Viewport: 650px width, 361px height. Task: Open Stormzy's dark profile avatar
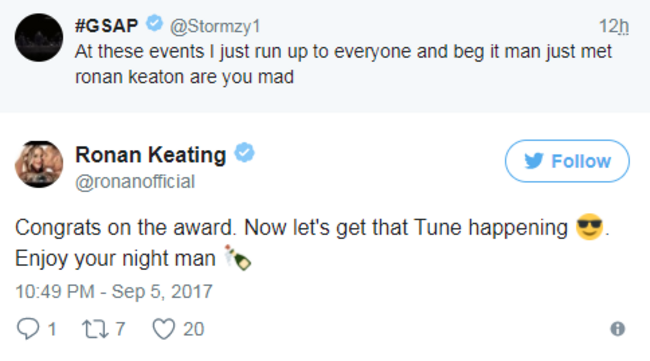pyautogui.click(x=39, y=38)
